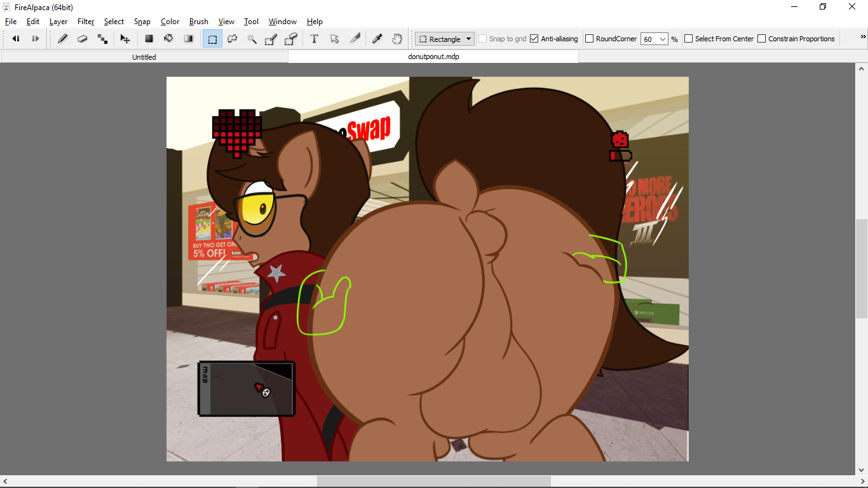Viewport: 868px width, 488px height.
Task: Expand the RoundCorner percentage dropdown
Action: pyautogui.click(x=662, y=39)
